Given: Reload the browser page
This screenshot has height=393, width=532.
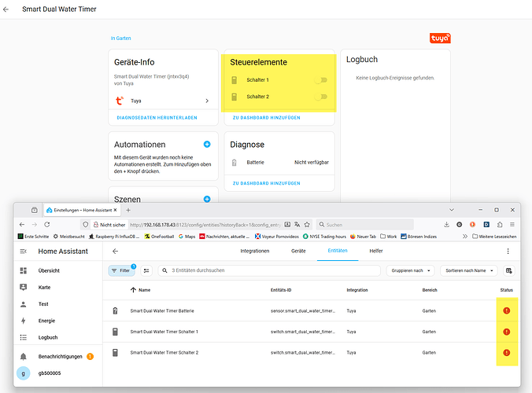Looking at the screenshot, I should pos(47,224).
